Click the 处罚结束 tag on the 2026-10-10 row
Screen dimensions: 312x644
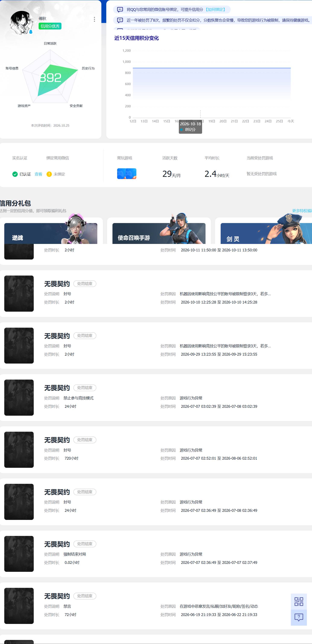click(x=85, y=284)
